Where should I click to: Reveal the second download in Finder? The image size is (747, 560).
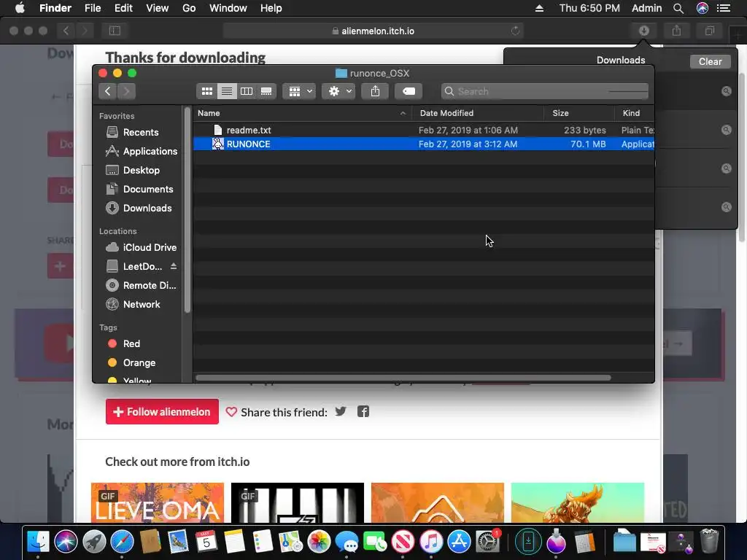tap(726, 130)
